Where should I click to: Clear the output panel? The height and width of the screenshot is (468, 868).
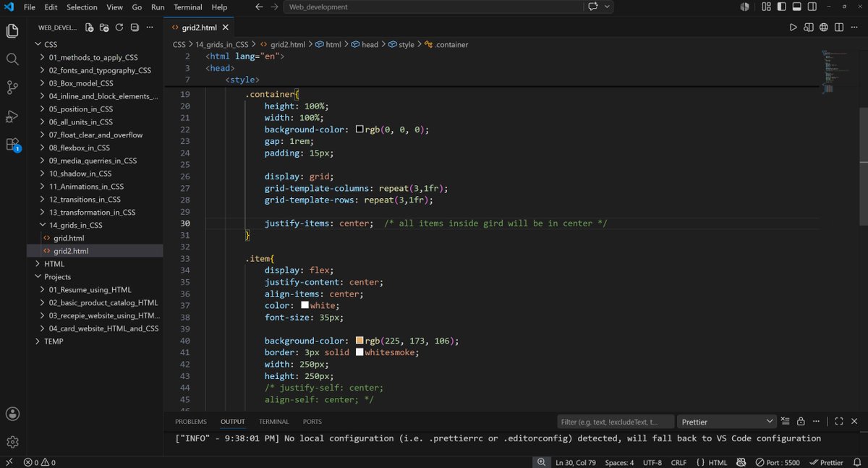pos(786,421)
